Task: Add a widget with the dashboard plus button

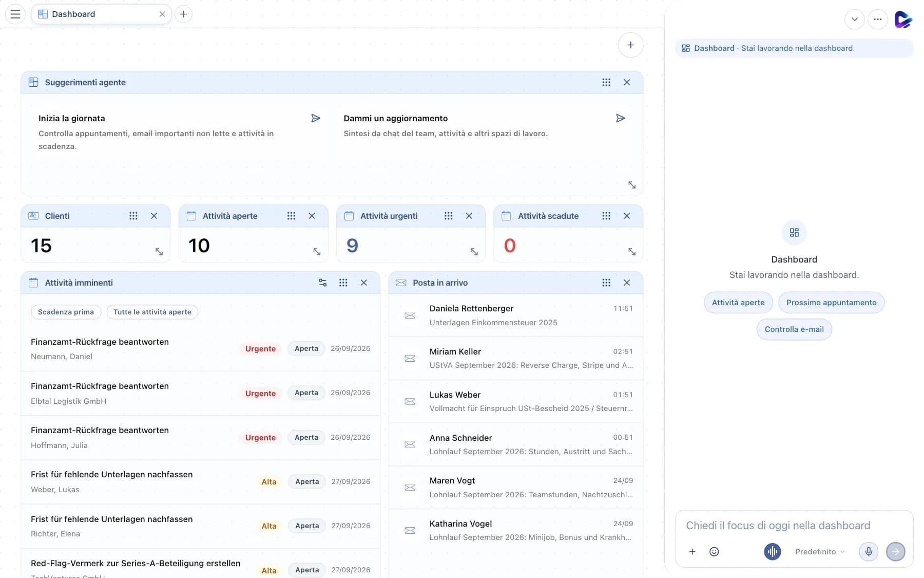Action: pos(630,45)
